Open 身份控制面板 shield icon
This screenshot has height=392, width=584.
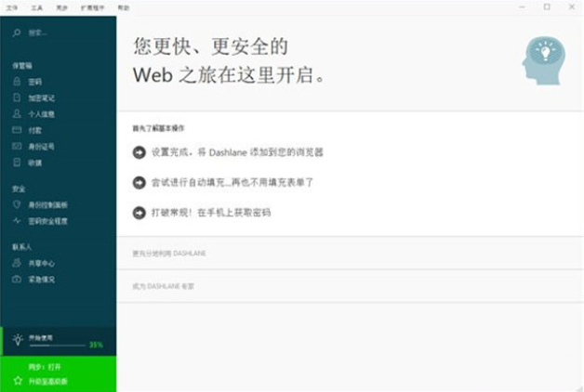pyautogui.click(x=17, y=204)
